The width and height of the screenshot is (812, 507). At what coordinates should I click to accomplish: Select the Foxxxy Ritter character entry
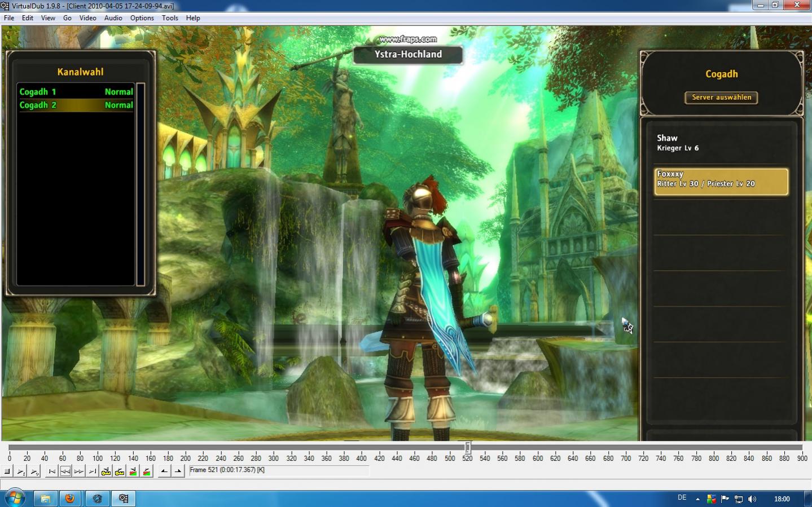[721, 182]
